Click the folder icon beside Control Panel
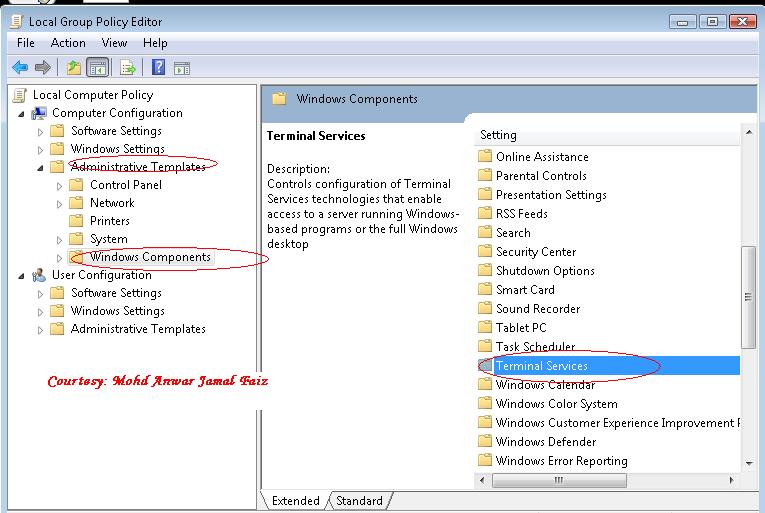 [x=76, y=185]
